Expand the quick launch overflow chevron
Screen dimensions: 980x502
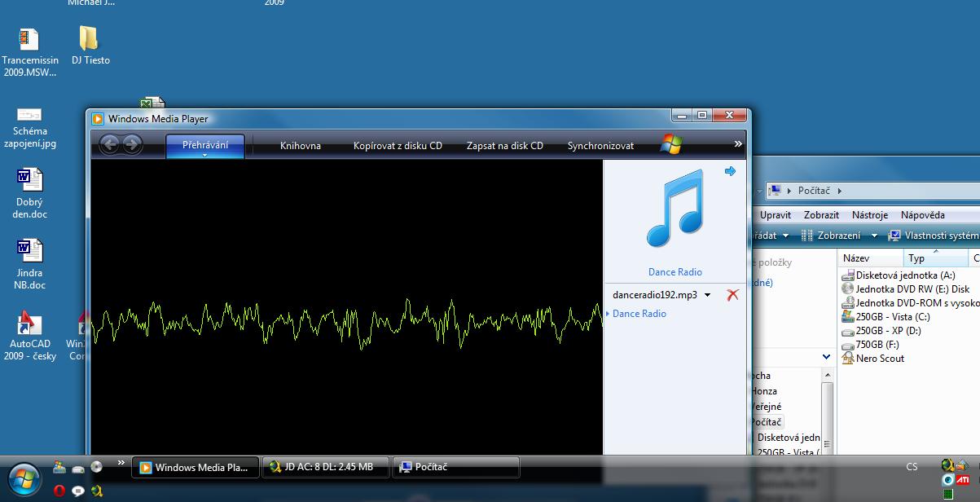pyautogui.click(x=121, y=463)
